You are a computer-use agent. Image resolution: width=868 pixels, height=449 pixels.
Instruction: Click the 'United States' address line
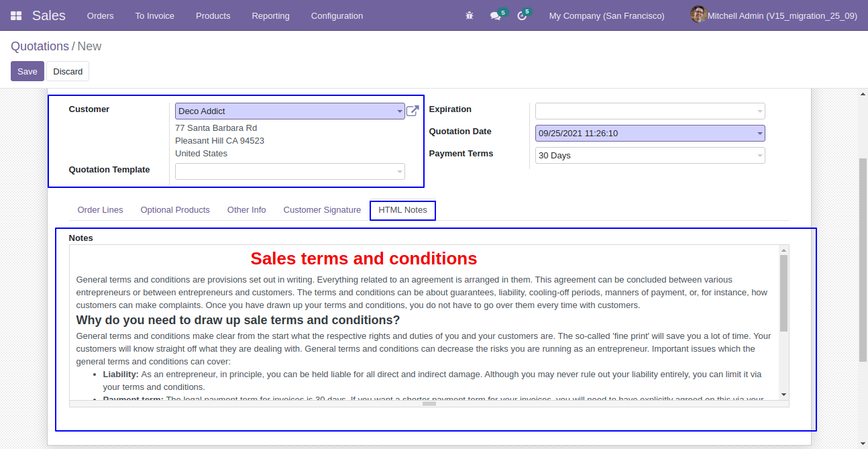201,153
